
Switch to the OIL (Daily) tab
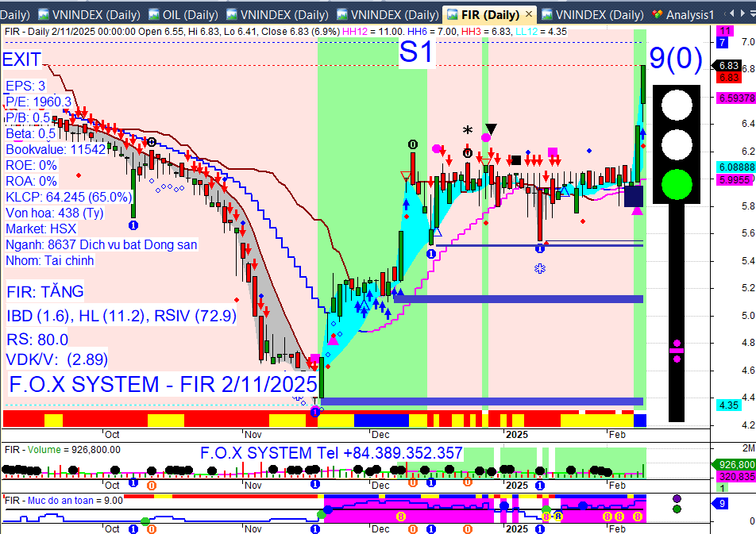coord(183,15)
